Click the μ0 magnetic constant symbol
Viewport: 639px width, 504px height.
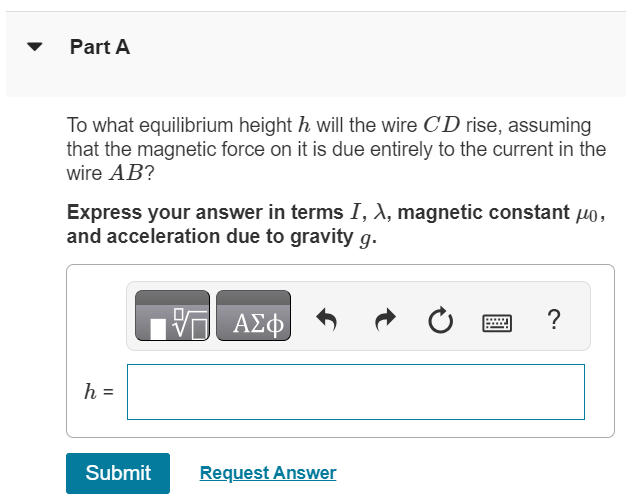tap(586, 214)
